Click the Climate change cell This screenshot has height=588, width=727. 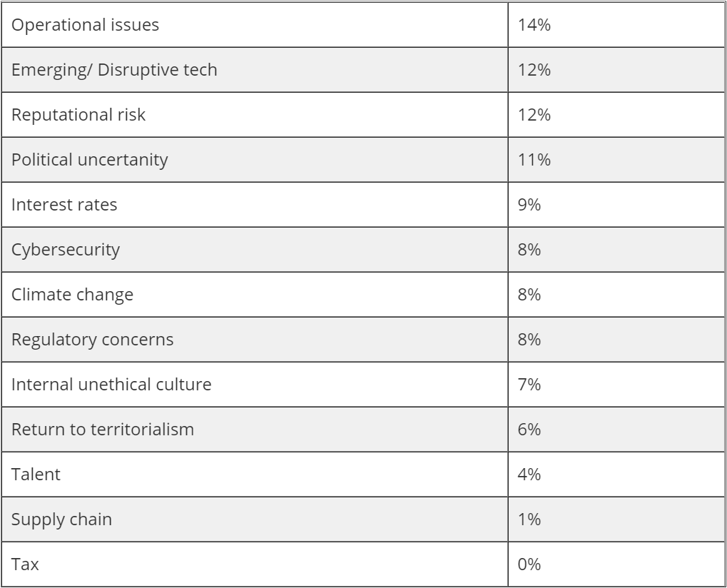pyautogui.click(x=72, y=295)
